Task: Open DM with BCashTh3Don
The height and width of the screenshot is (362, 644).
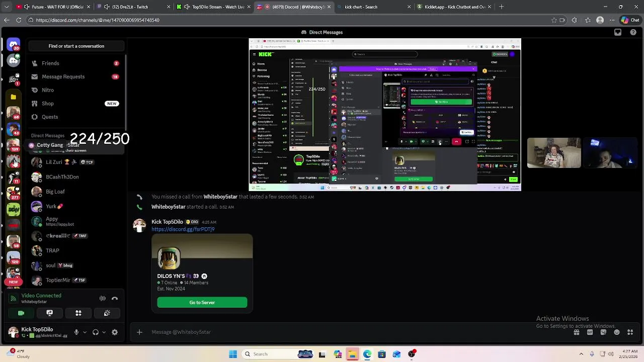Action: (76, 177)
